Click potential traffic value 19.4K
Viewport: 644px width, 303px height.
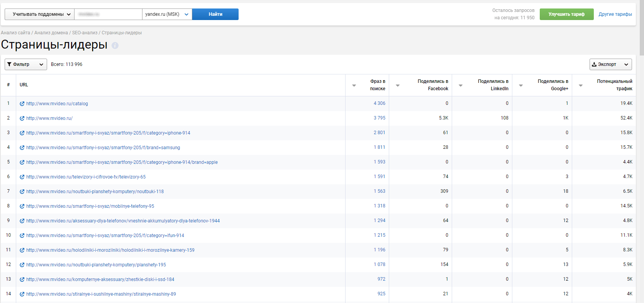tap(626, 103)
